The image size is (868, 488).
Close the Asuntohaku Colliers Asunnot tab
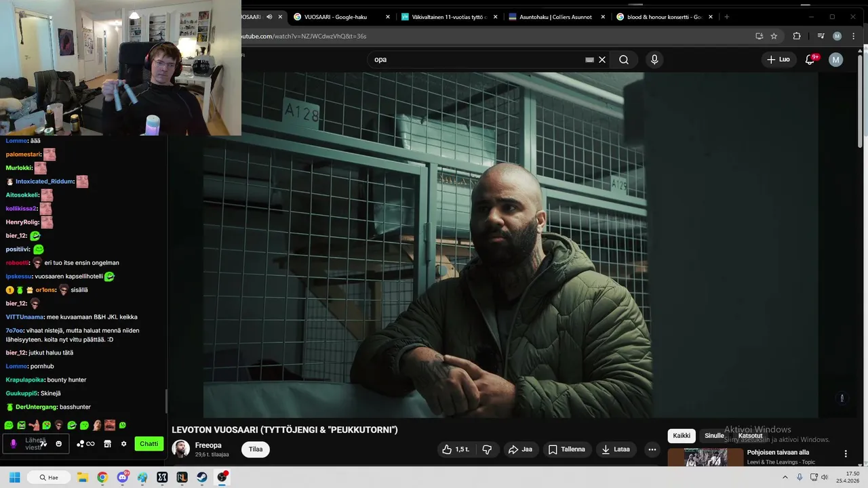pyautogui.click(x=603, y=16)
